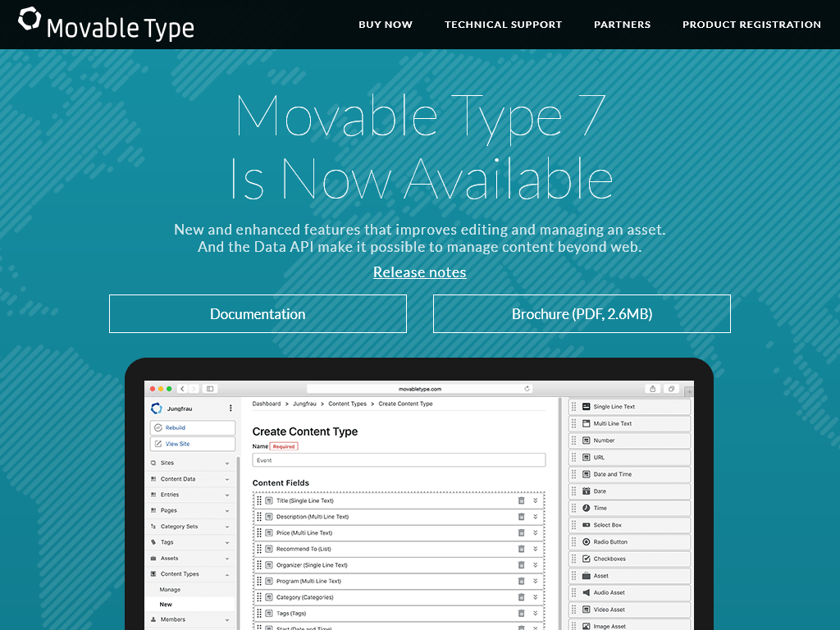Screen dimensions: 840x630
Task: Select the View Site icon
Action: pyautogui.click(x=157, y=444)
